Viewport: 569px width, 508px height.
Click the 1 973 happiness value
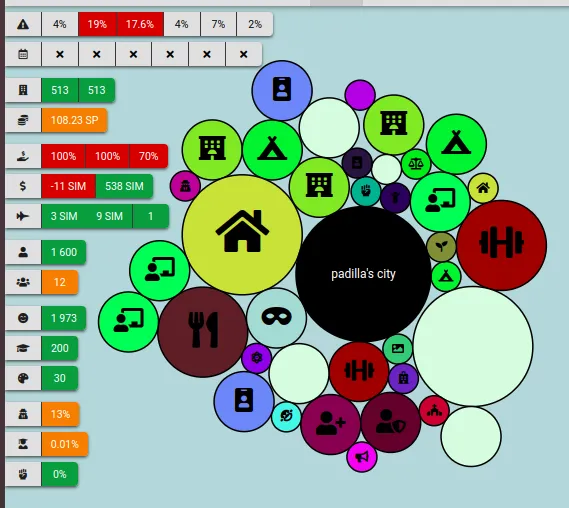point(64,318)
